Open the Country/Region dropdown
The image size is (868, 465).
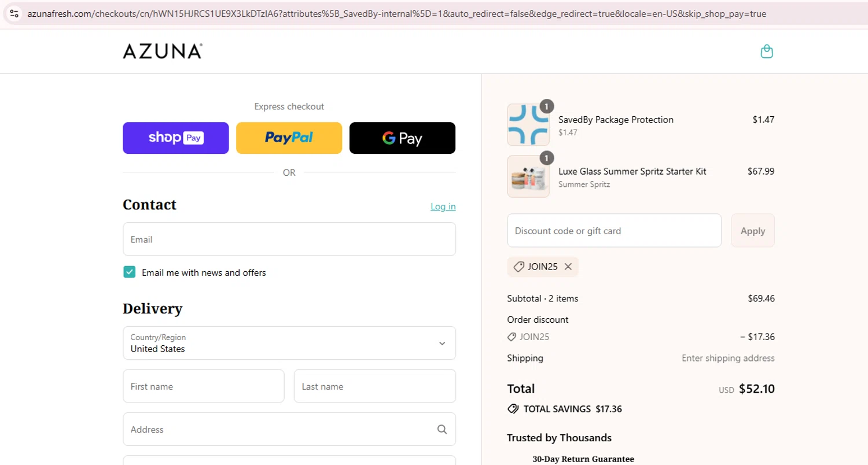point(289,343)
